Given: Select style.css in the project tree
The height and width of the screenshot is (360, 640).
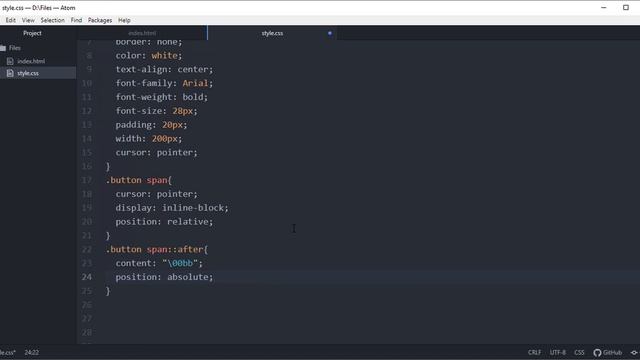Looking at the screenshot, I should (x=28, y=73).
